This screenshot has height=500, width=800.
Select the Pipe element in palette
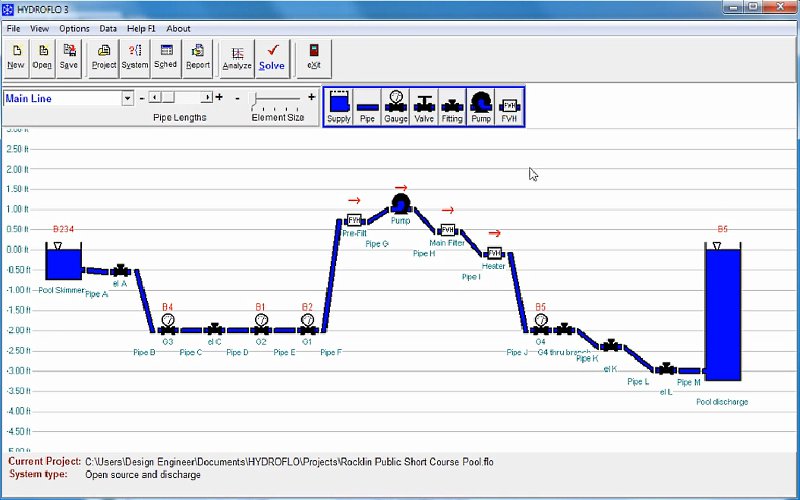367,107
